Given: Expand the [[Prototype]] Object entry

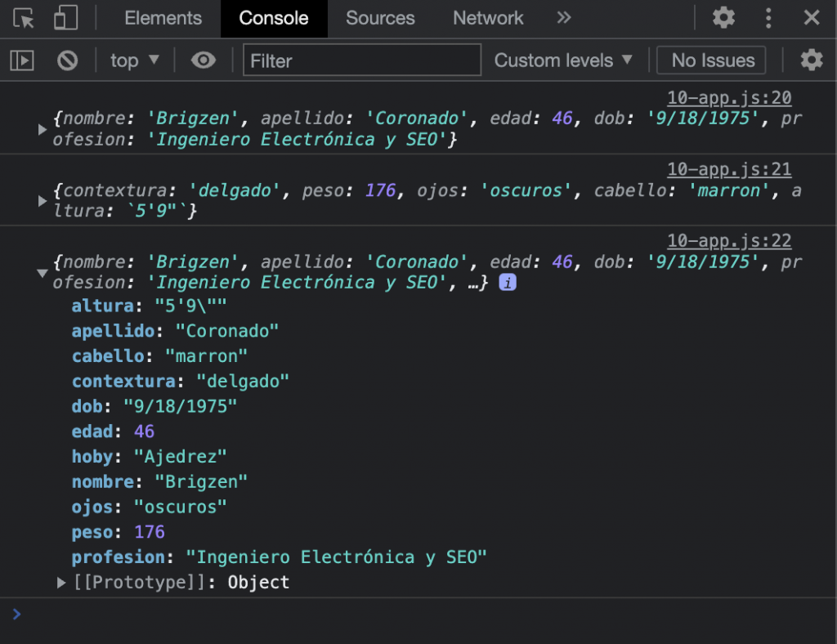Looking at the screenshot, I should point(61,583).
